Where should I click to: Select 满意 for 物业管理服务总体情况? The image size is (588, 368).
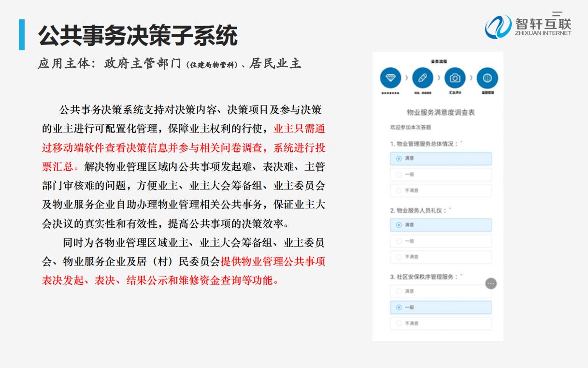pos(441,159)
